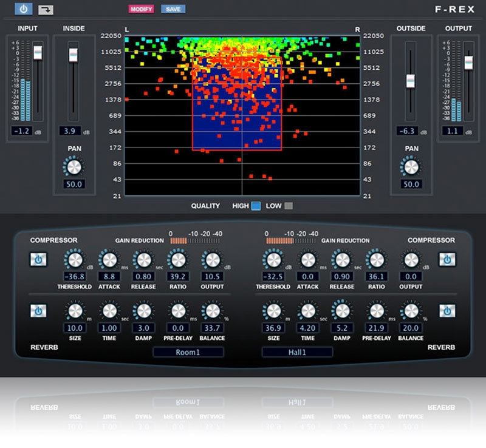Select LOW quality option
Viewport: 486px width, 448px height.
[x=289, y=206]
